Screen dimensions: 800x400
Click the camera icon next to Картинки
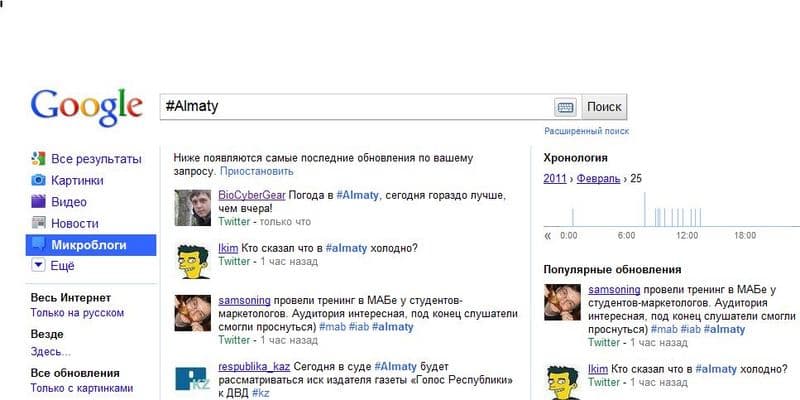38,180
